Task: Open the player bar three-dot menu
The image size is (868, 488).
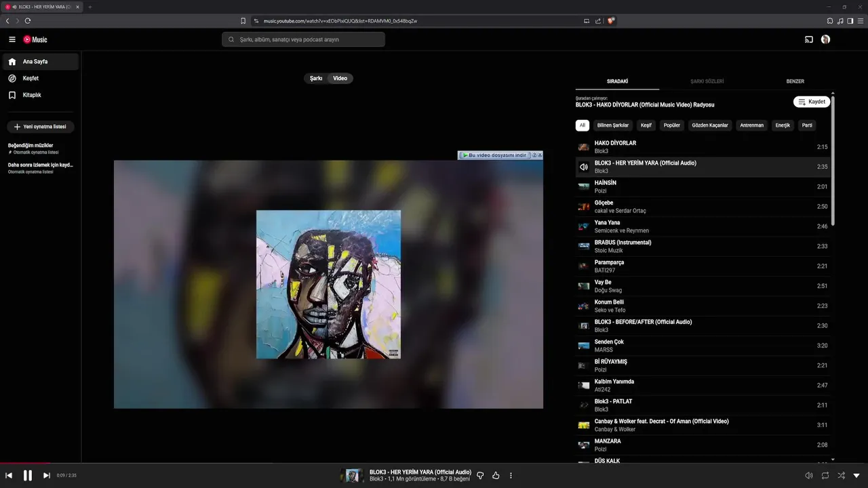Action: click(x=511, y=476)
